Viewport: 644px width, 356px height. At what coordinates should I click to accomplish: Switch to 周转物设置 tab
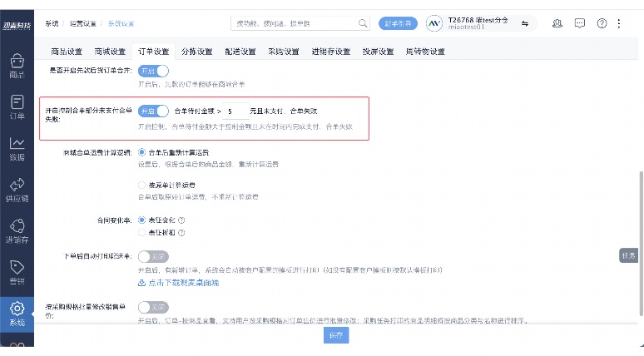(x=425, y=52)
